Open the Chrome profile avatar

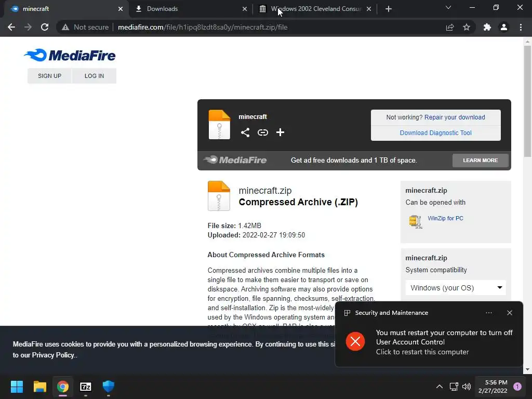tap(504, 27)
